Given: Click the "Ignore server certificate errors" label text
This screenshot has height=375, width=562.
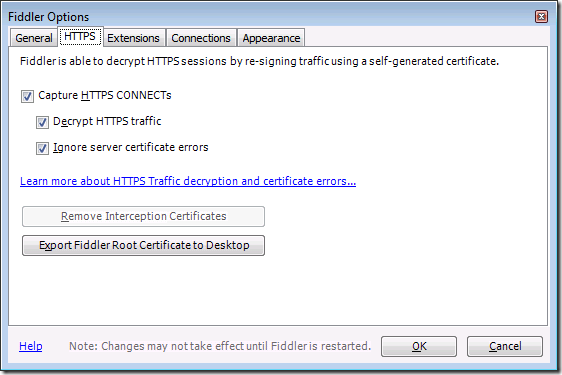Looking at the screenshot, I should (130, 147).
